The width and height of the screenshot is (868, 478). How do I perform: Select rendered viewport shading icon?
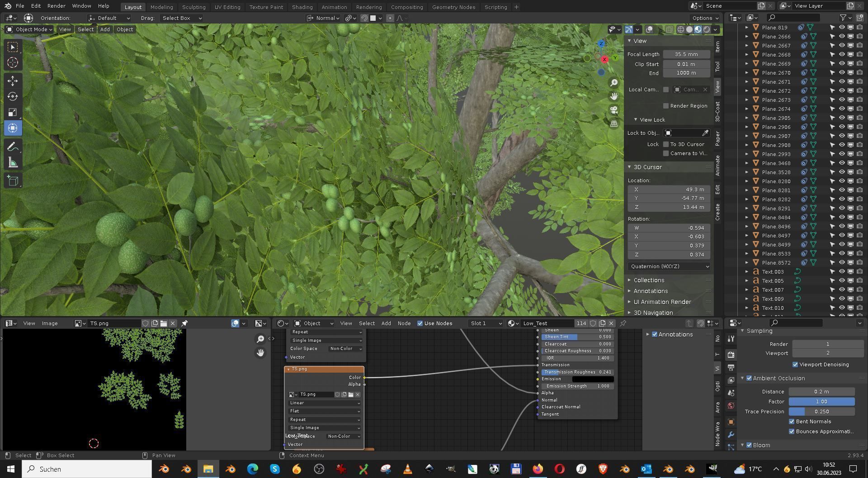(707, 29)
